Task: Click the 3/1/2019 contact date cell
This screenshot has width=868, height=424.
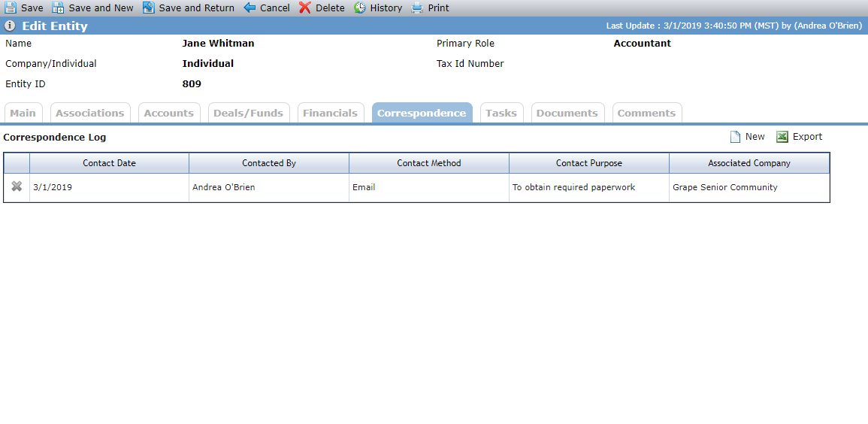Action: 109,188
